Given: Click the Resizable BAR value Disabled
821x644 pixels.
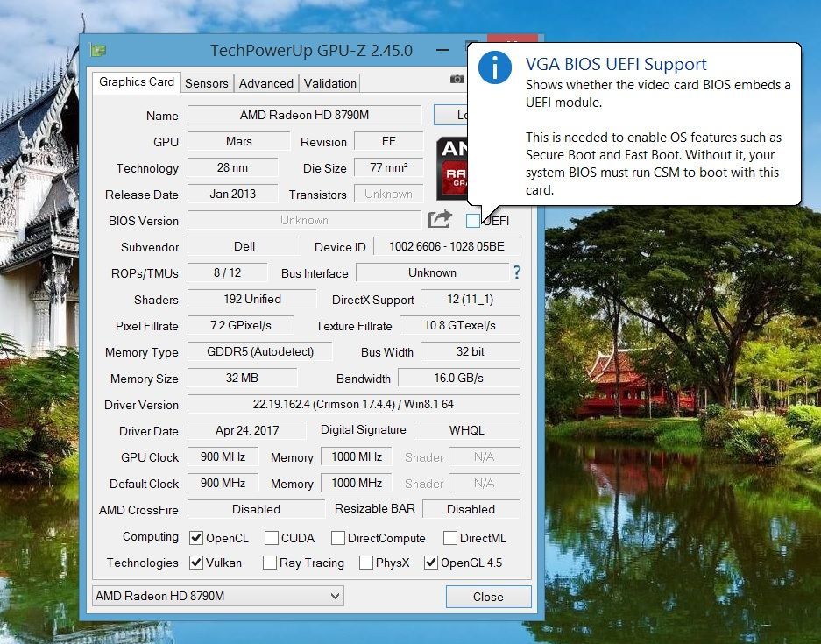Looking at the screenshot, I should [x=471, y=509].
